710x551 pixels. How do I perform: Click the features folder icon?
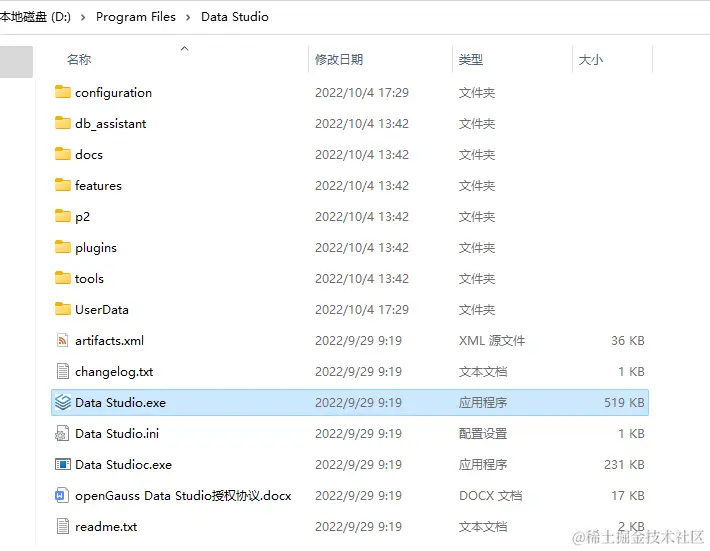click(x=62, y=185)
